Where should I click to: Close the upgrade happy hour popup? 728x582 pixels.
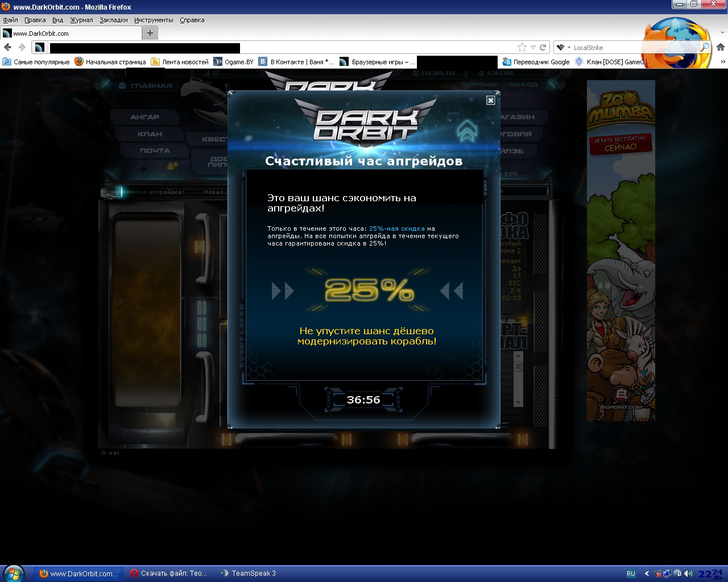[490, 101]
